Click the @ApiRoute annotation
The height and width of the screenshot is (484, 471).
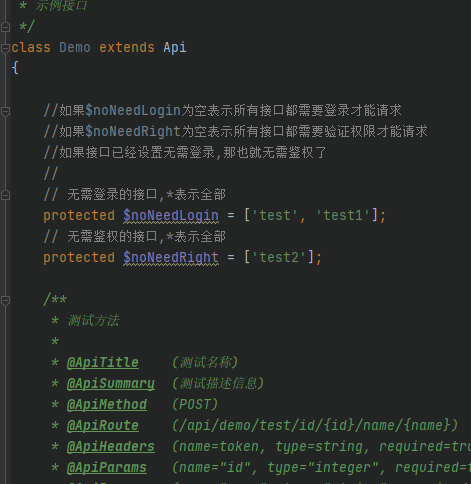click(103, 426)
